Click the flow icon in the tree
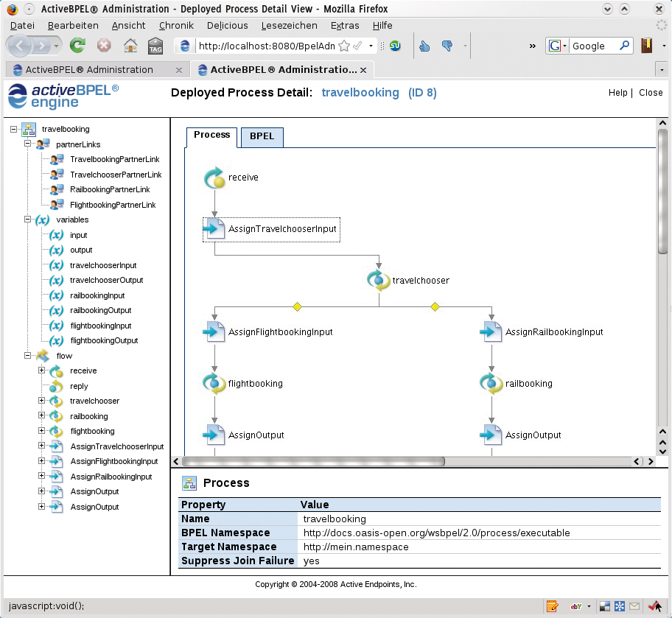672x618 pixels. [43, 356]
